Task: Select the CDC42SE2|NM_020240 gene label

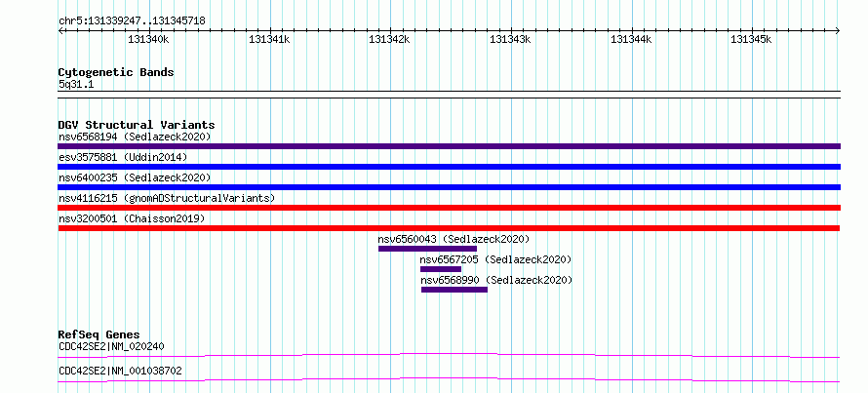Action: tap(111, 346)
